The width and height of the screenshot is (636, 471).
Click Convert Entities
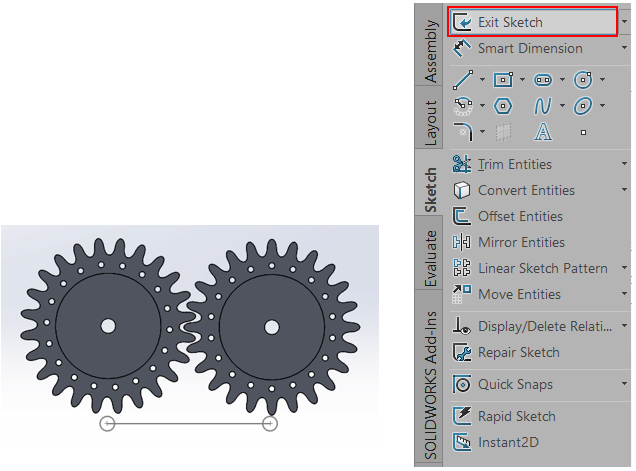(514, 190)
